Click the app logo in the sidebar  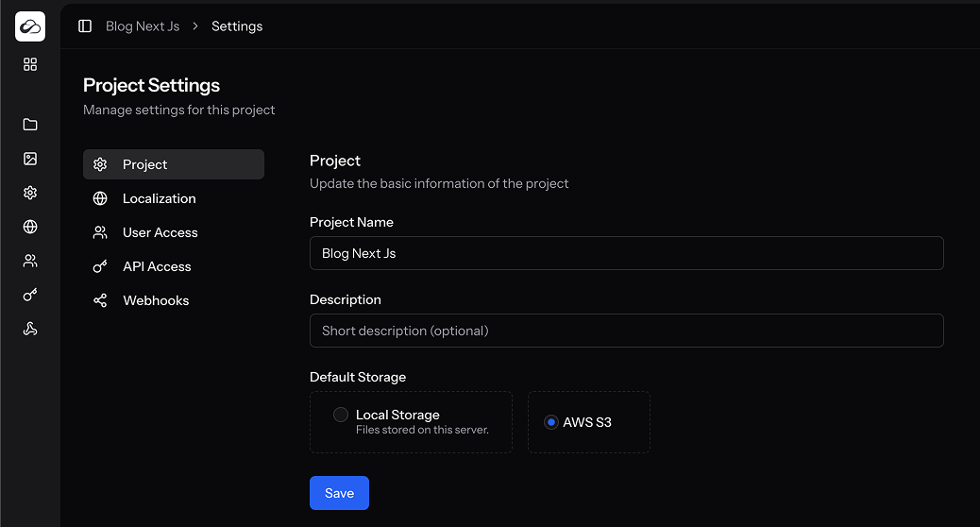coord(30,26)
